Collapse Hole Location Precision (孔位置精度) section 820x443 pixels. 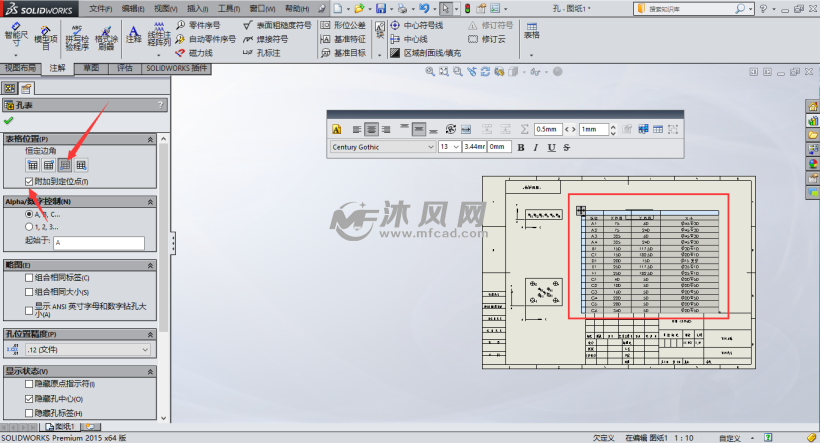150,334
